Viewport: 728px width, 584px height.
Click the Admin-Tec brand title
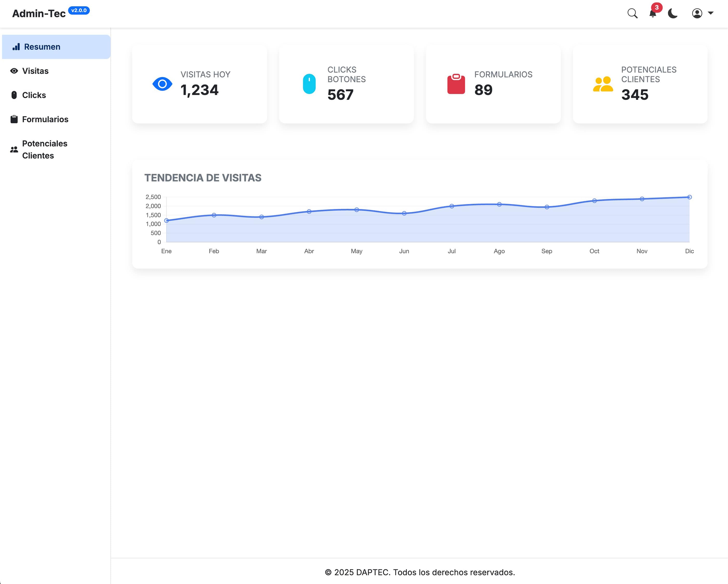39,14
